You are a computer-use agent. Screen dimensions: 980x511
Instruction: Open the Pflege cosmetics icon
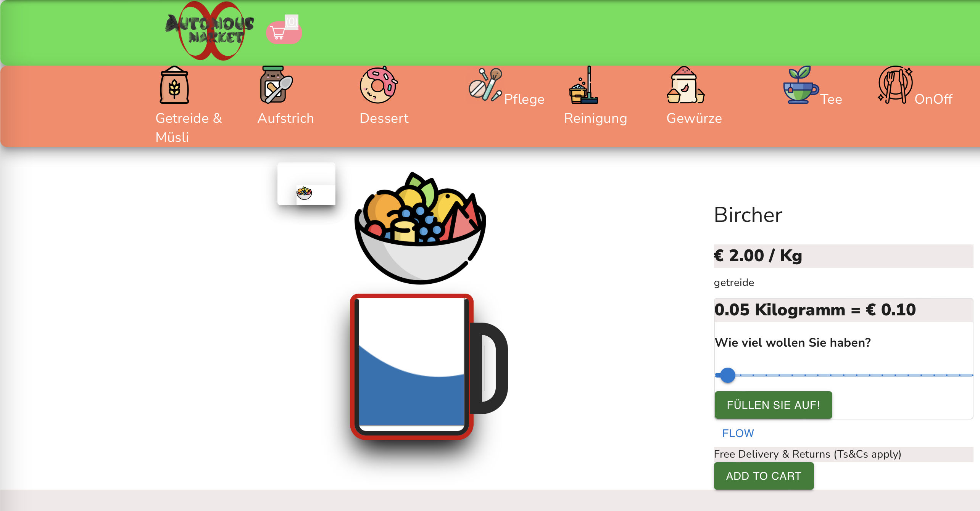click(x=485, y=84)
